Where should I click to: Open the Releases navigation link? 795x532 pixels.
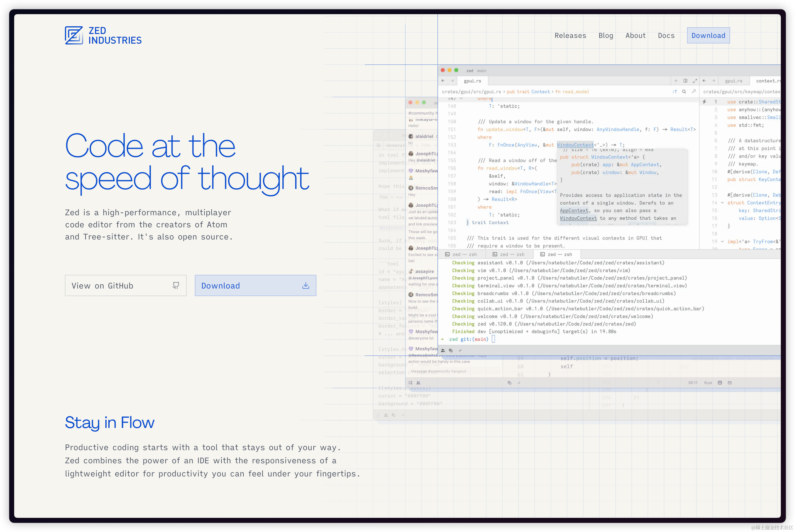tap(570, 36)
